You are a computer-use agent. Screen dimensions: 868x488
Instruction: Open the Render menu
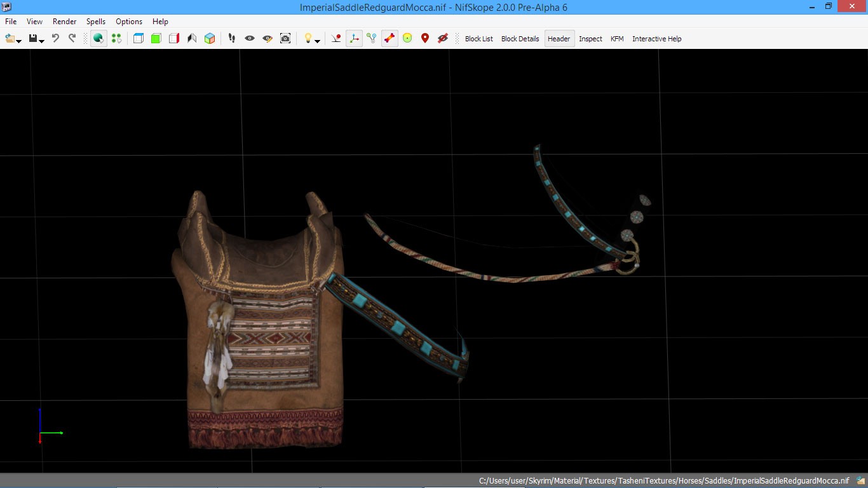65,22
